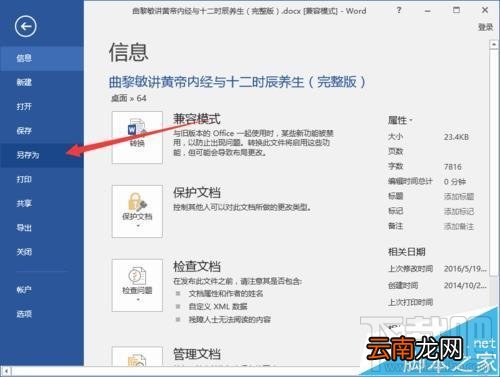The width and height of the screenshot is (500, 377).
Task: Maximize the Word window
Action: [x=456, y=10]
